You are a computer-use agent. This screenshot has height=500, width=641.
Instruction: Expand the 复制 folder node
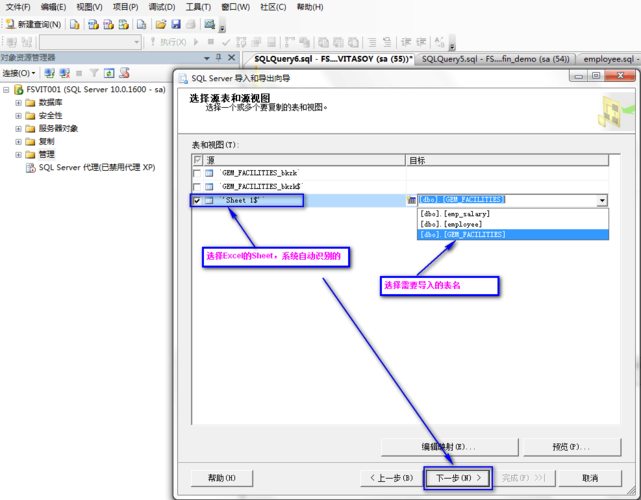click(x=18, y=141)
